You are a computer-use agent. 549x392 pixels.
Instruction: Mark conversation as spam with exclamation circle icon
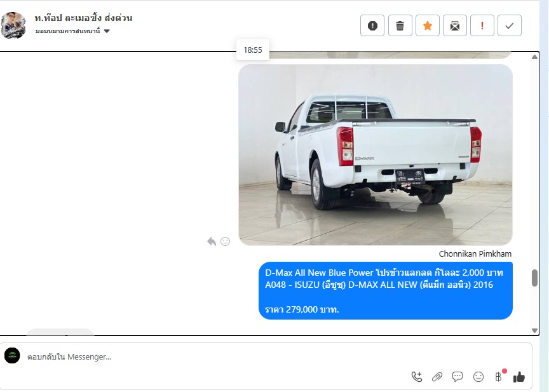click(372, 25)
